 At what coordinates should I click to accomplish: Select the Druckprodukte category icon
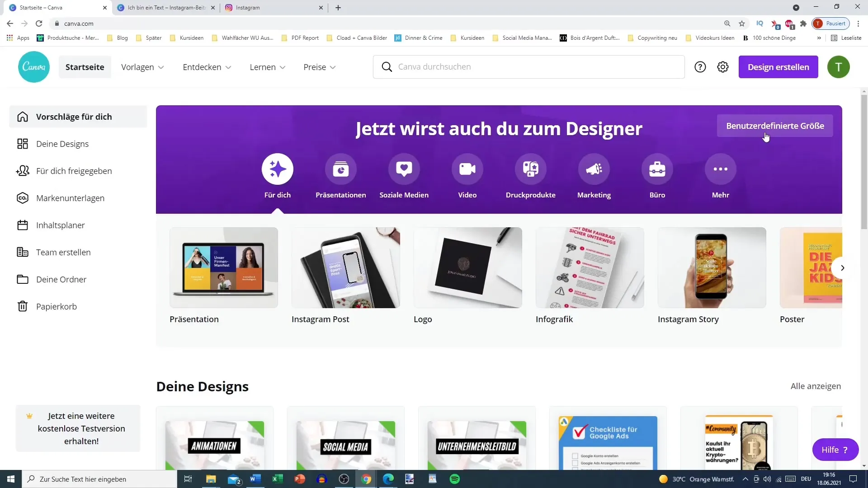(531, 169)
